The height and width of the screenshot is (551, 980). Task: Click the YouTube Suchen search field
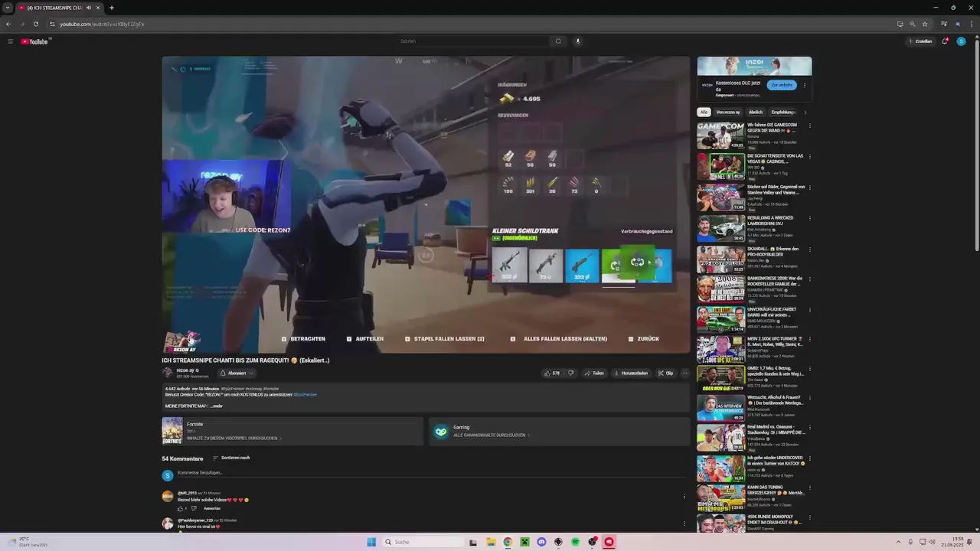point(473,41)
